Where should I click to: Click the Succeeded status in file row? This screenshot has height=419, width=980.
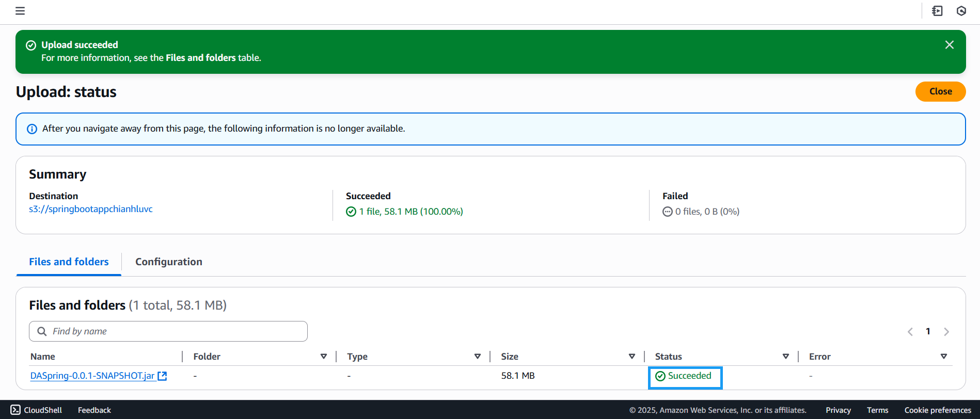pos(684,376)
